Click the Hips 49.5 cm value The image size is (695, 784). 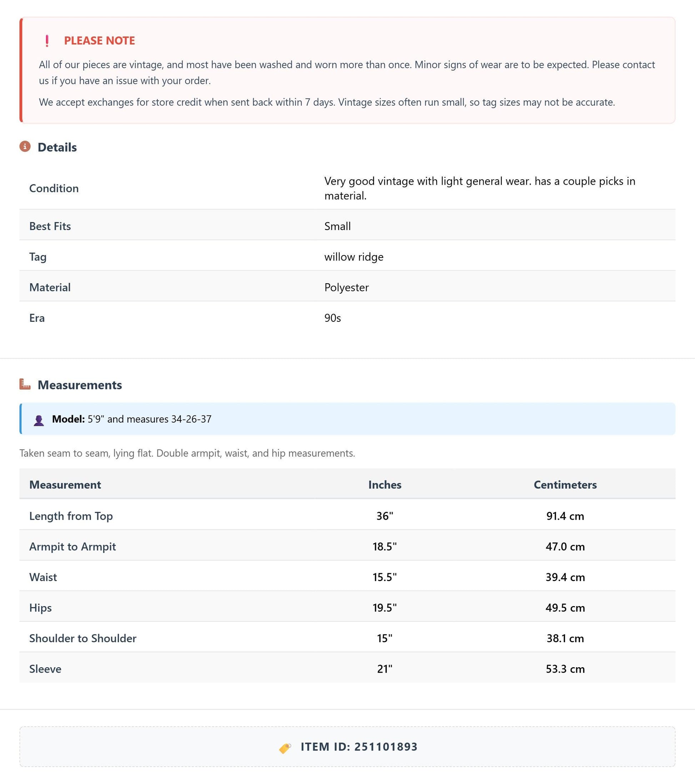pos(565,608)
